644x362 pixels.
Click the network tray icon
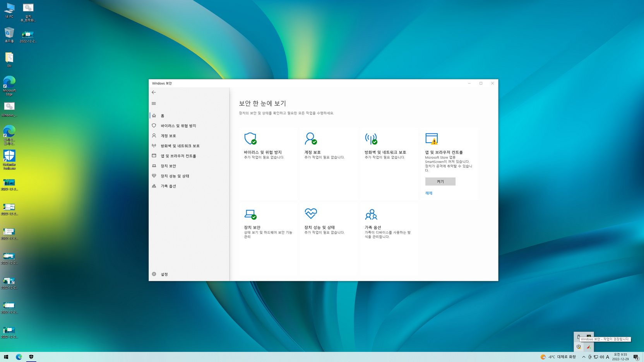(x=596, y=357)
